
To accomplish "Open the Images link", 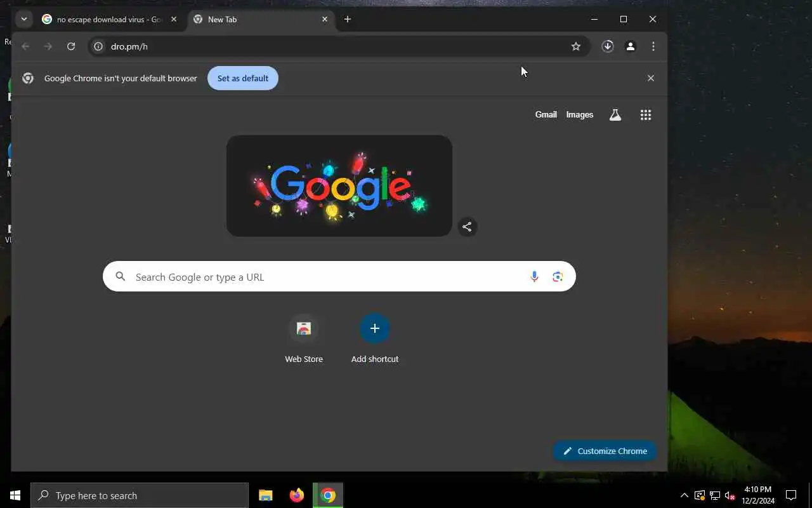I will (x=580, y=115).
